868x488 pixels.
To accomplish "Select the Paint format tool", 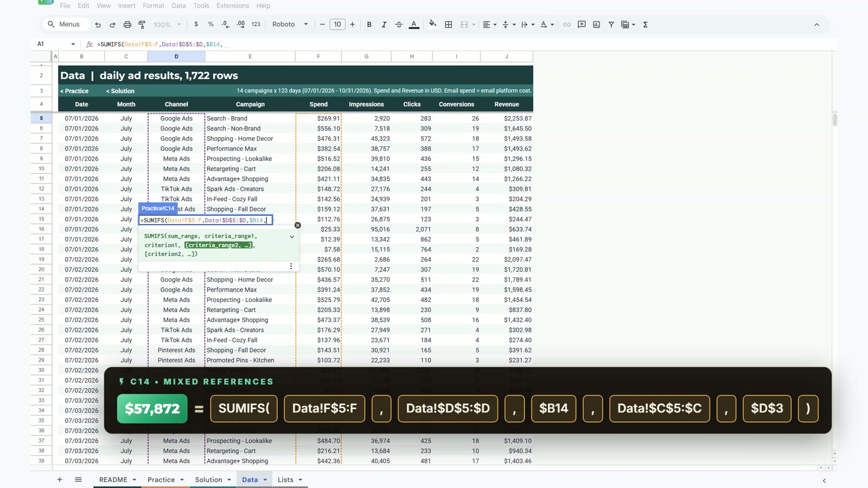I will coord(142,24).
